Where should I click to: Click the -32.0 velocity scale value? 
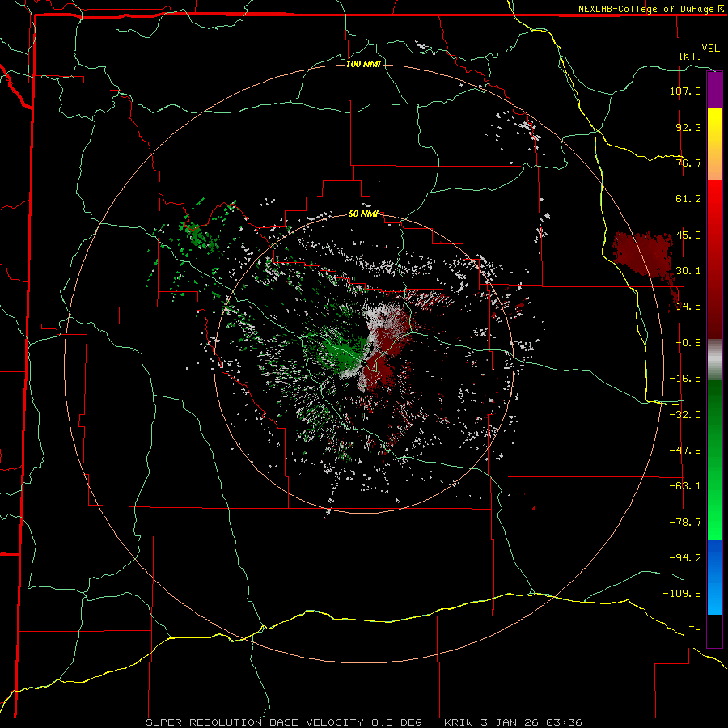(685, 415)
